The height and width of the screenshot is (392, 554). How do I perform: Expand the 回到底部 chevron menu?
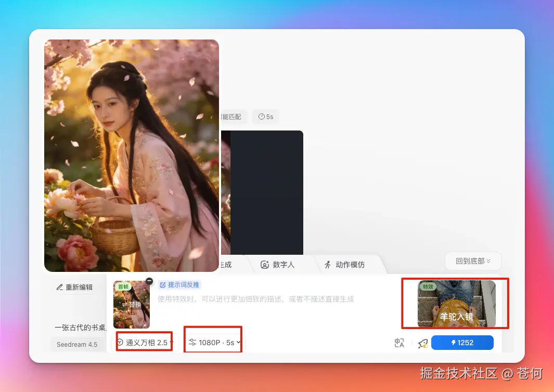(488, 261)
